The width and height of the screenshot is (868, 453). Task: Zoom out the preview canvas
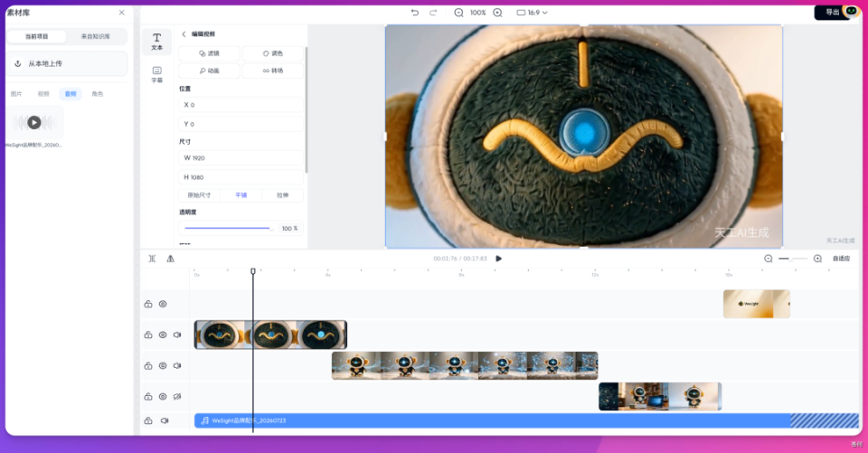458,12
